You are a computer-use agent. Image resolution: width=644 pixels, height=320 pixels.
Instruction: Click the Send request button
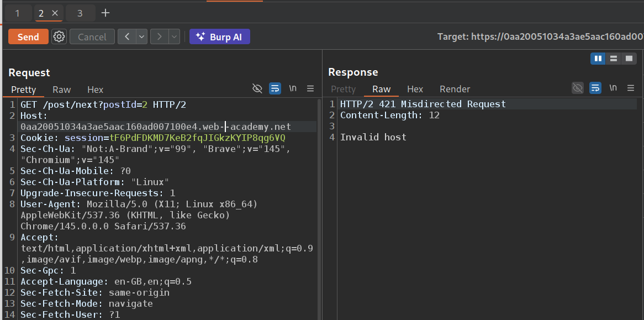click(x=28, y=37)
